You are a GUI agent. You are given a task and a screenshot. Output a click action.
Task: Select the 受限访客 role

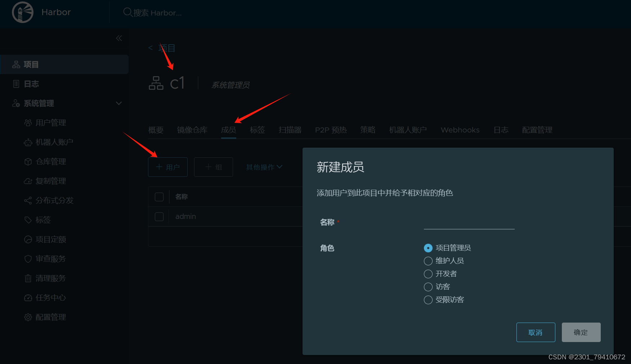click(x=428, y=300)
